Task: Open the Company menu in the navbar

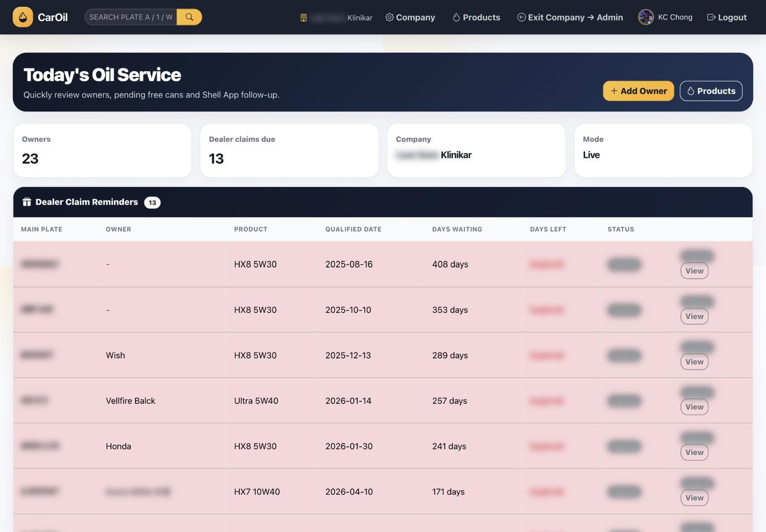Action: (x=410, y=18)
